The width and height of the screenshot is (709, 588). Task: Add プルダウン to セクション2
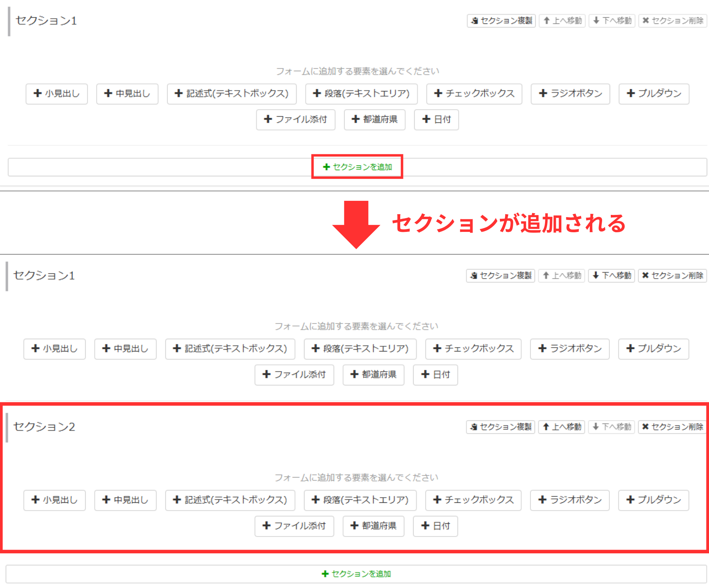pyautogui.click(x=653, y=500)
